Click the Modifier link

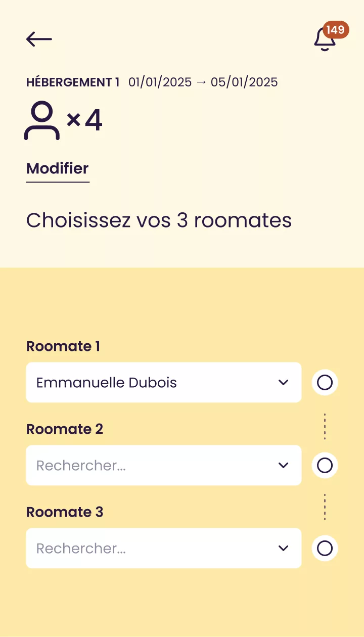tap(58, 168)
